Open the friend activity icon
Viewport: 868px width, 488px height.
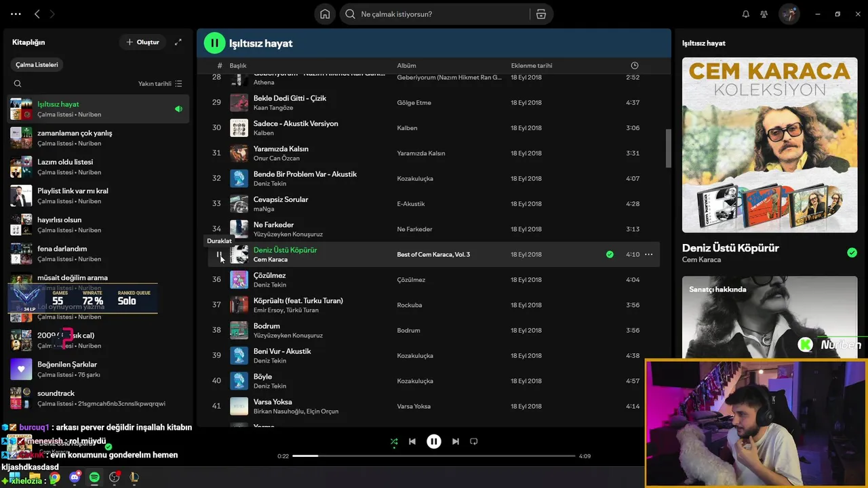tap(764, 14)
